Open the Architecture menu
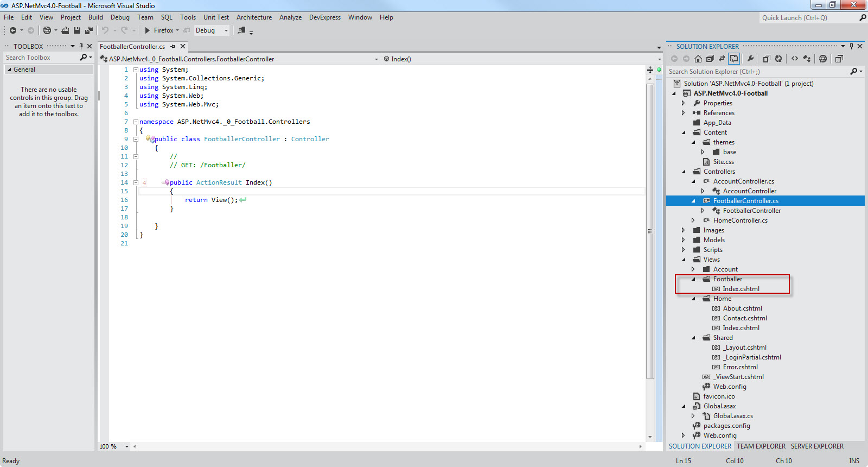868x467 pixels. point(254,17)
